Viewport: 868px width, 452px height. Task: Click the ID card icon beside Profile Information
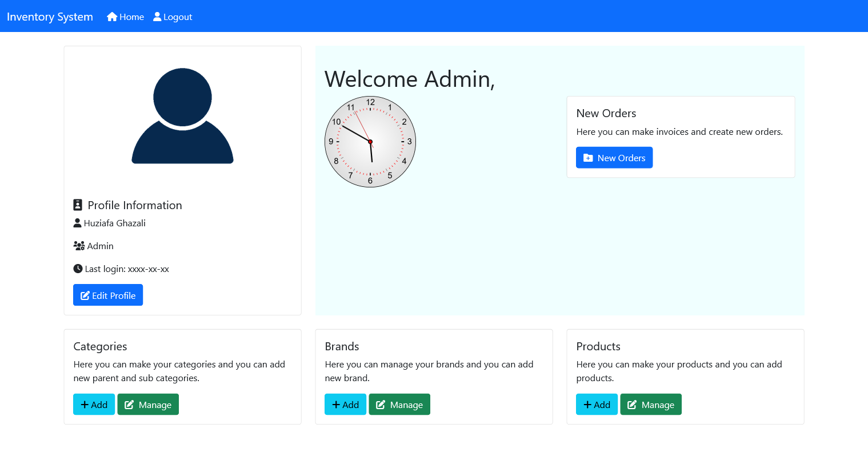coord(77,205)
